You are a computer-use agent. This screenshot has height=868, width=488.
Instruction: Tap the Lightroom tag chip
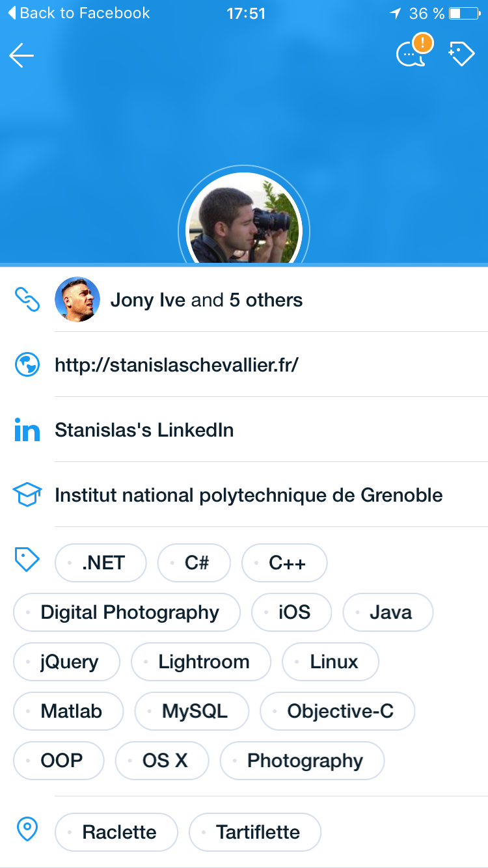tap(200, 662)
